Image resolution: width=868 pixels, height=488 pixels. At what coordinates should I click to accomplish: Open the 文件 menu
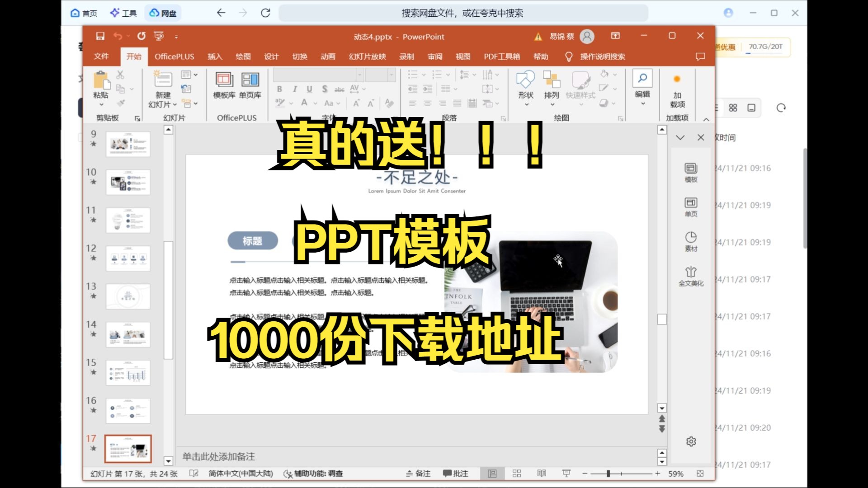101,56
